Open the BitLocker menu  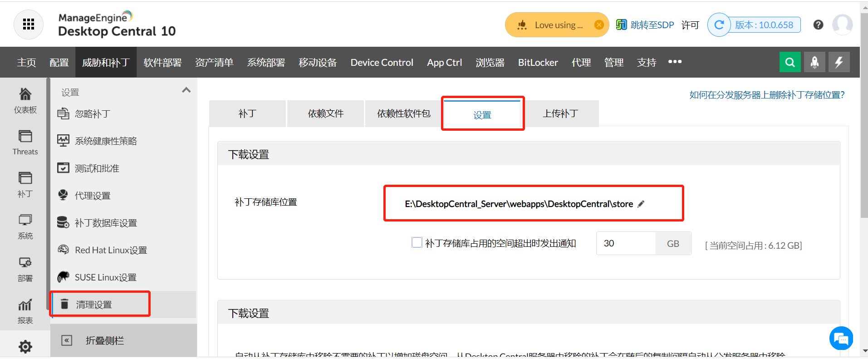[x=538, y=62]
